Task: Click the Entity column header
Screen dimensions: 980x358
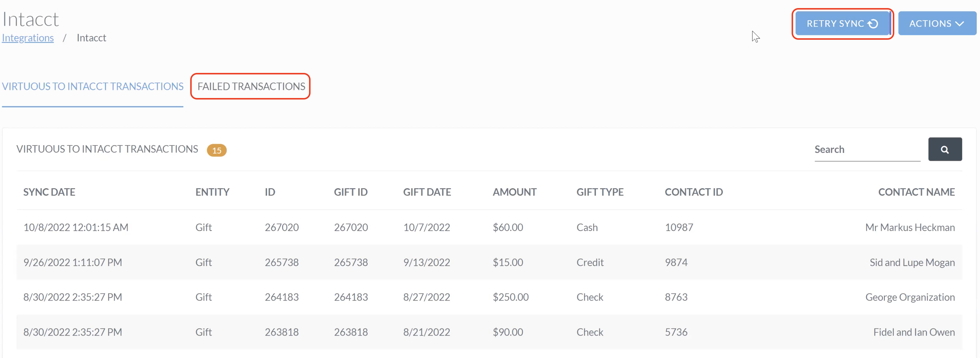Action: (212, 192)
